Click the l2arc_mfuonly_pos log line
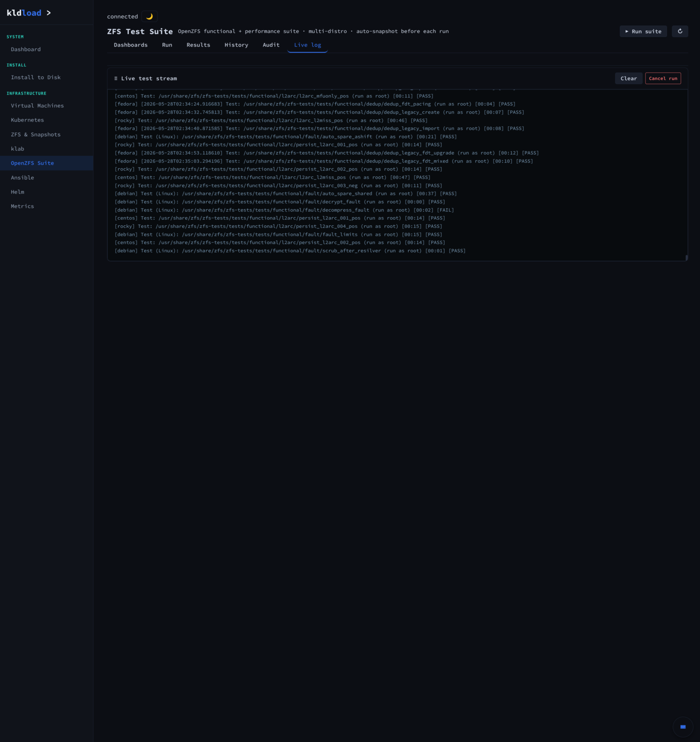700x742 pixels. [x=274, y=96]
